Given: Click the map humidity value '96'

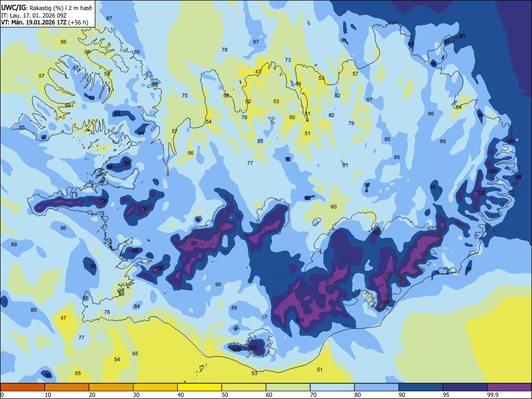Looking at the screenshot, I should coord(307,198).
